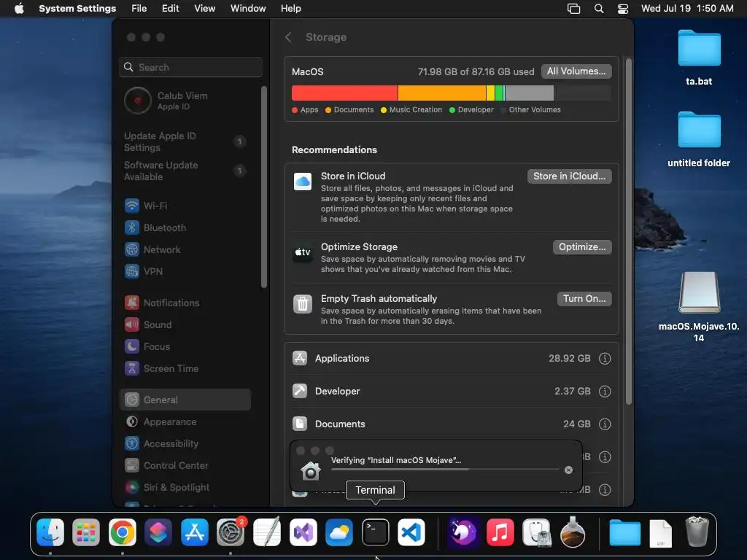
Task: Open the Focus moon icon
Action: click(131, 346)
